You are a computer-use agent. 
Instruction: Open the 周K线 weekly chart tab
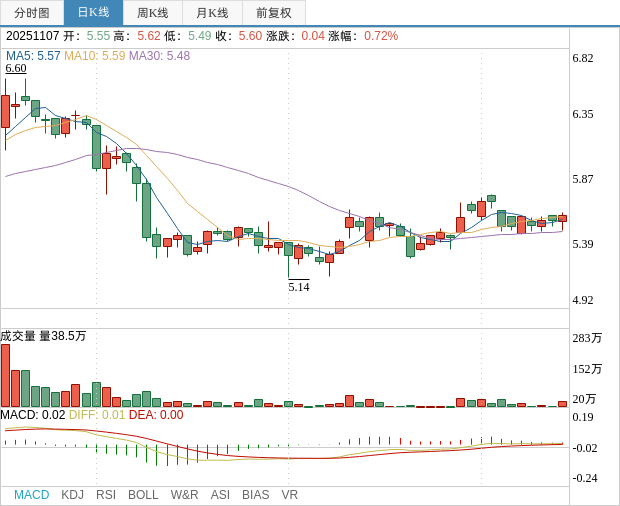[153, 13]
